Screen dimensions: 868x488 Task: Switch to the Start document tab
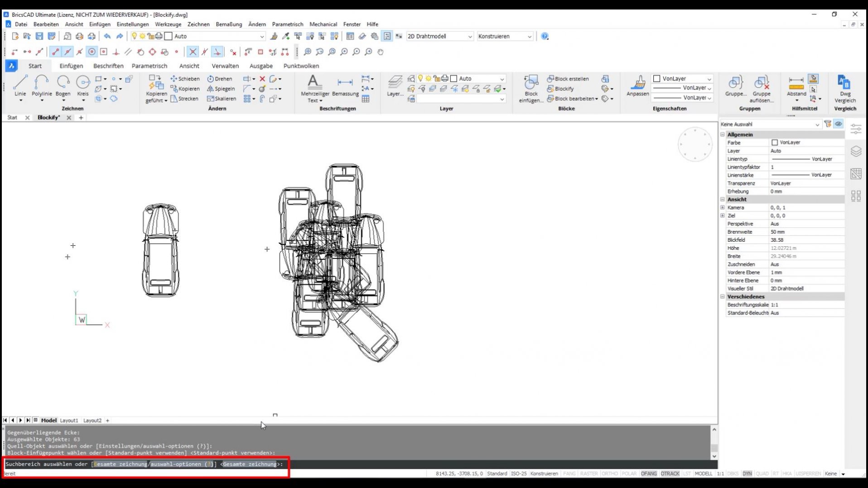tap(12, 118)
